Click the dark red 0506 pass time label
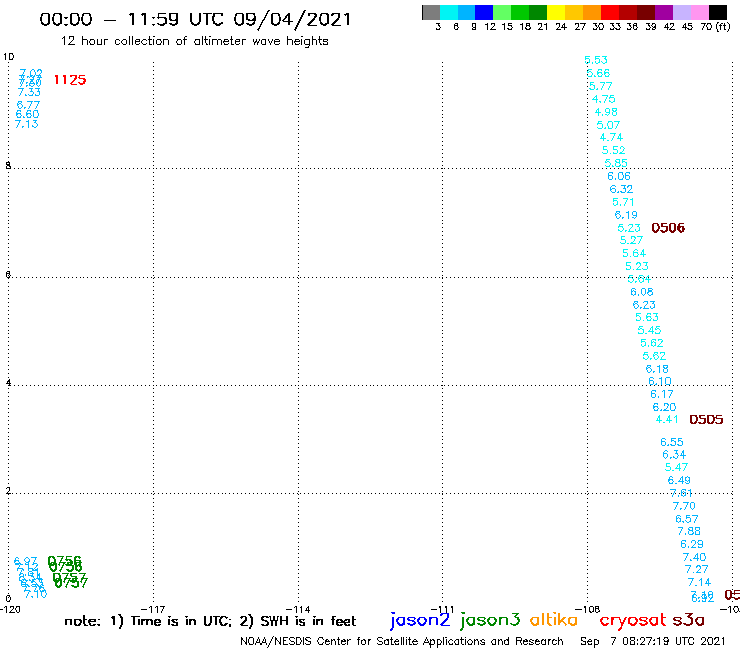The width and height of the screenshot is (740, 650). (668, 228)
